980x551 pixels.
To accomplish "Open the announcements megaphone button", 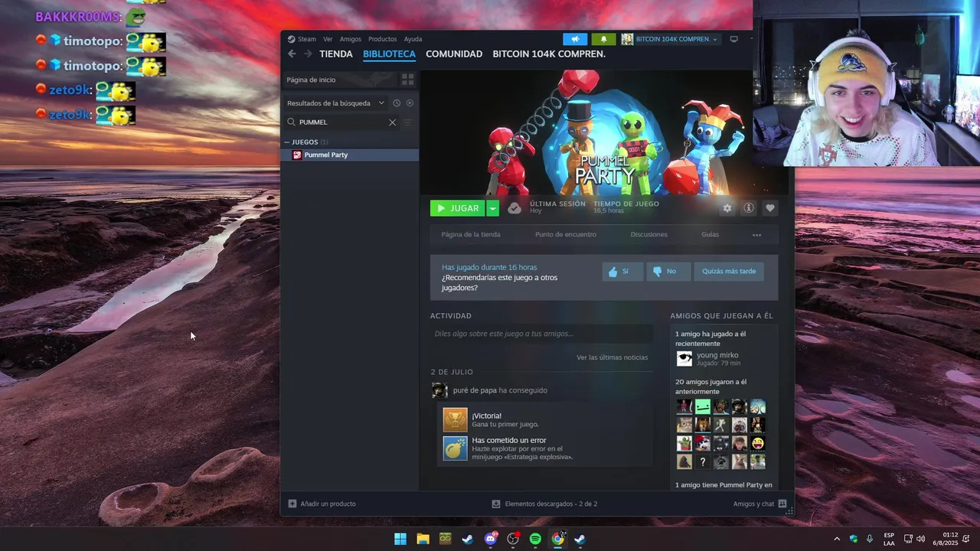I will click(x=575, y=39).
